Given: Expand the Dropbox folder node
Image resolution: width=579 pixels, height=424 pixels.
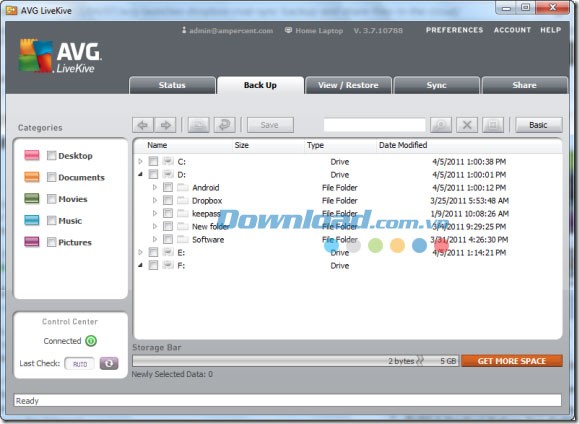Looking at the screenshot, I should (x=155, y=200).
